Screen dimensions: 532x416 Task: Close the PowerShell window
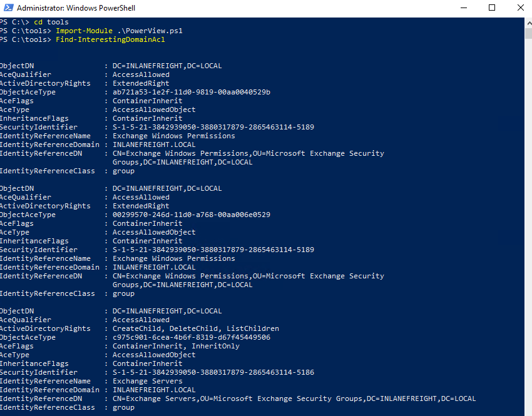pos(521,8)
